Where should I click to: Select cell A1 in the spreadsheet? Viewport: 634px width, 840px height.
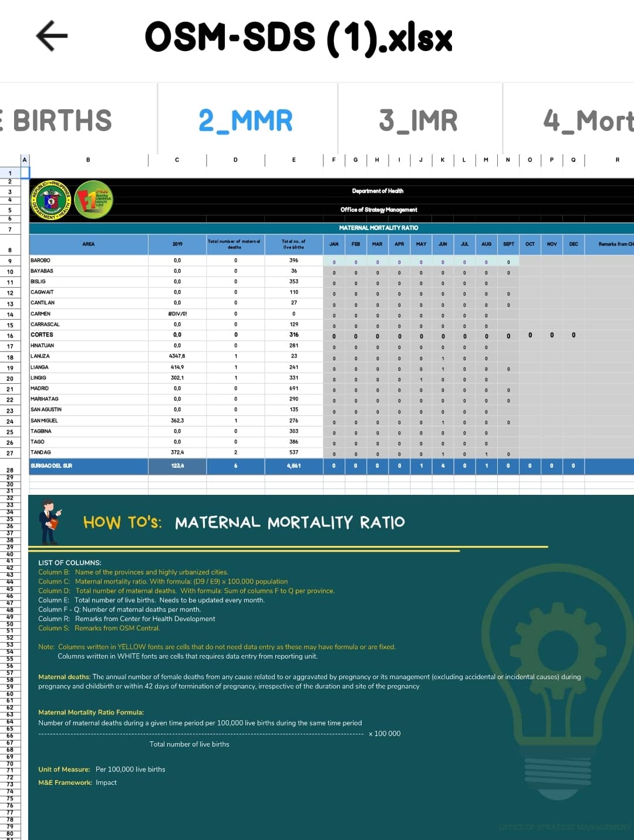point(25,173)
